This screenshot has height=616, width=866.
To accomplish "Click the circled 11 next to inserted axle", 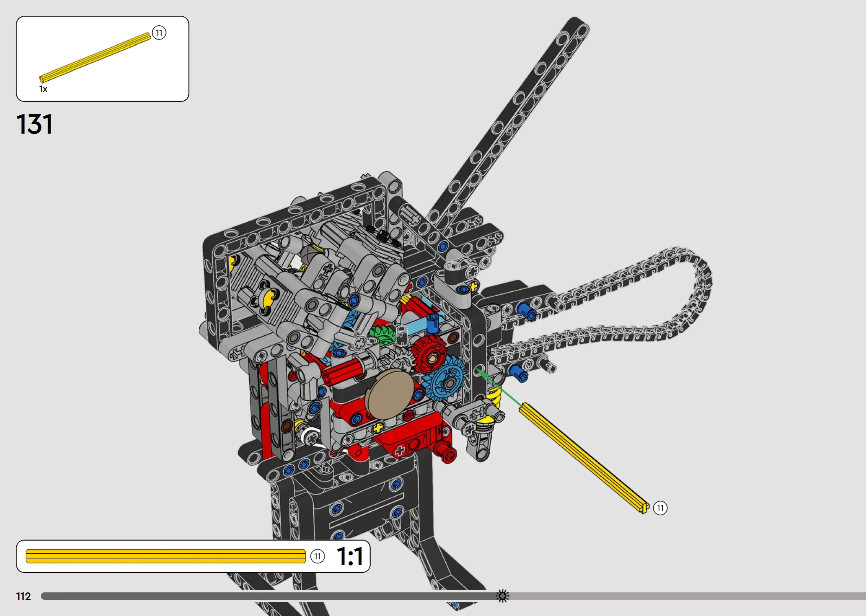I will 660,508.
